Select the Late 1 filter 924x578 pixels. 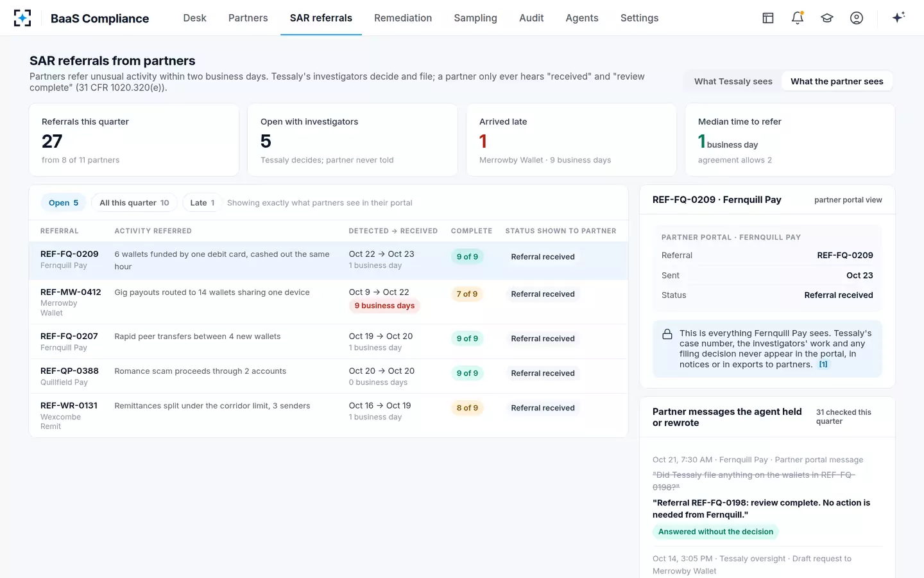(x=202, y=203)
